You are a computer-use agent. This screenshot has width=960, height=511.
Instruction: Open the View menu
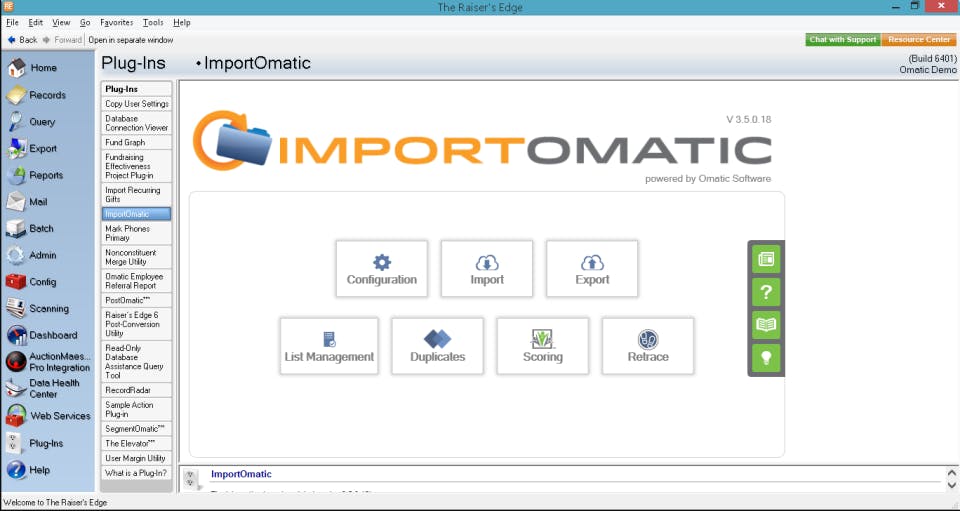[x=61, y=23]
